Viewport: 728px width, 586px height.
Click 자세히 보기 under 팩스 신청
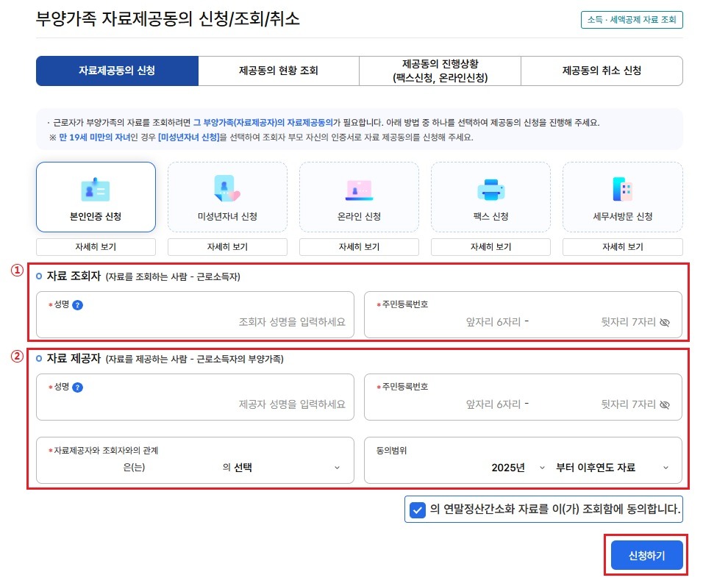point(490,247)
